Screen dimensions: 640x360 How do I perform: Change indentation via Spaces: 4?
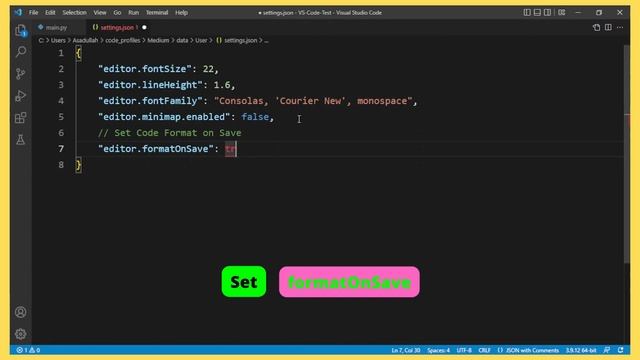tap(438, 350)
